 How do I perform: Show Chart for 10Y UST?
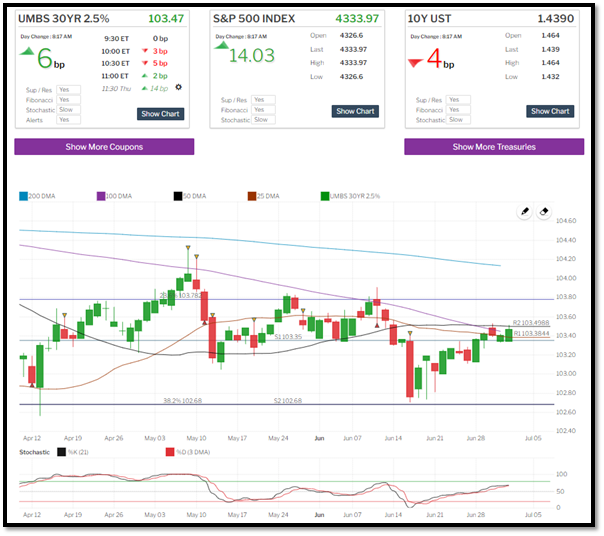pyautogui.click(x=550, y=111)
